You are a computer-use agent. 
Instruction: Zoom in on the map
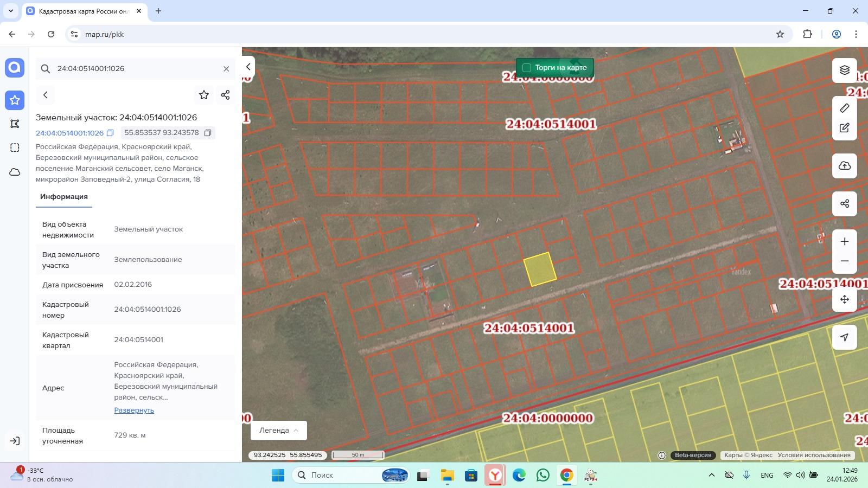[x=844, y=241]
